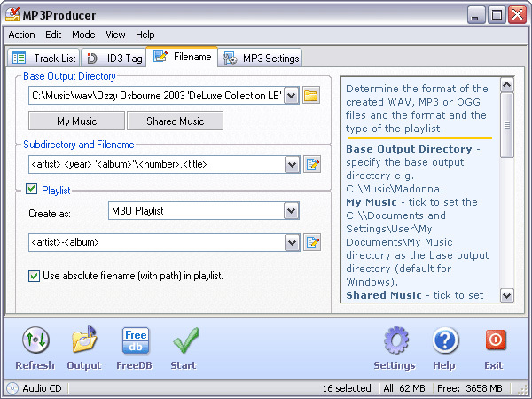This screenshot has height=399, width=532.
Task: Edit playlist name format icon
Action: [312, 243]
